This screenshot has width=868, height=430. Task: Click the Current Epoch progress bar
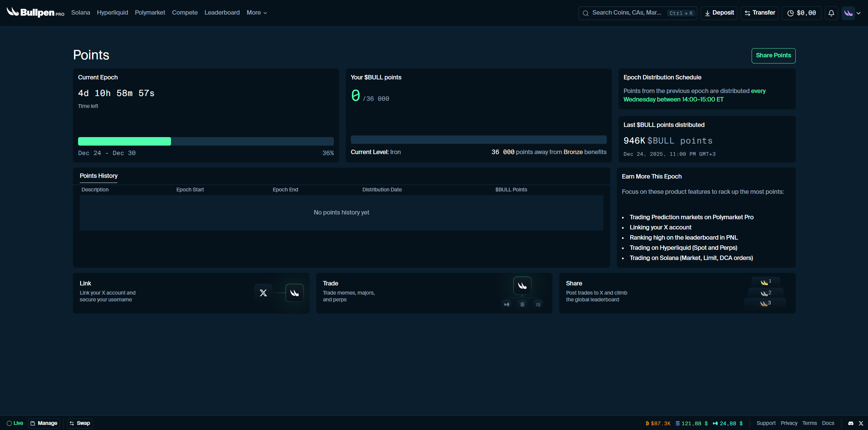point(206,141)
